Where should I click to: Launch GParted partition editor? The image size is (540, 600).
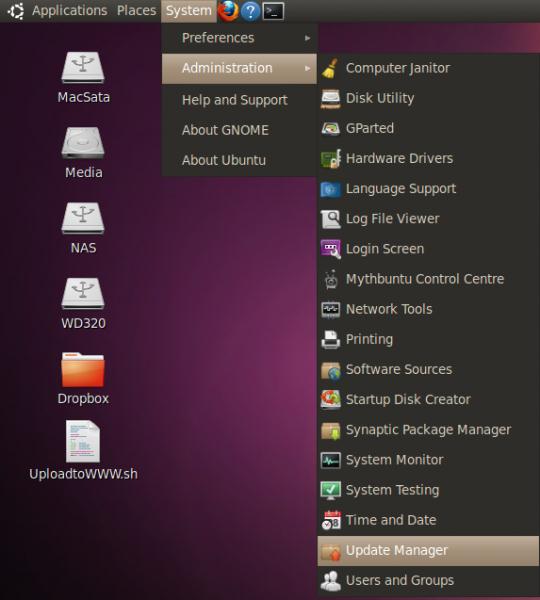(428, 129)
